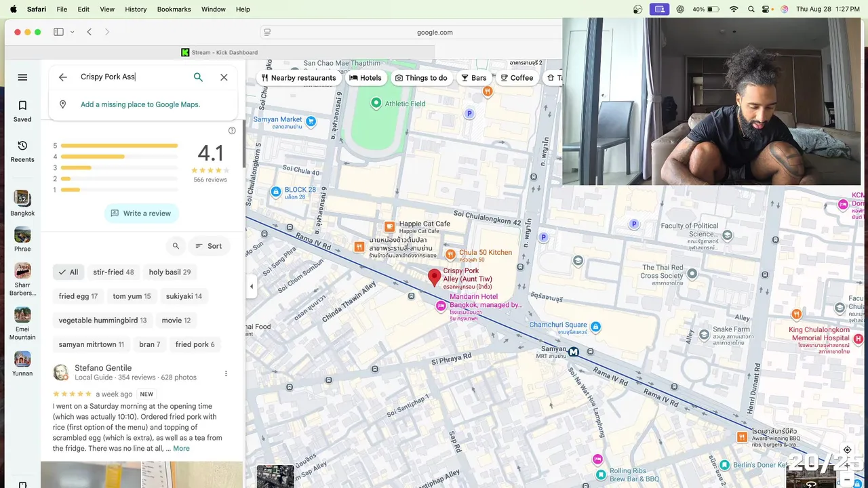
Task: Expand the review with the More link
Action: click(x=181, y=449)
